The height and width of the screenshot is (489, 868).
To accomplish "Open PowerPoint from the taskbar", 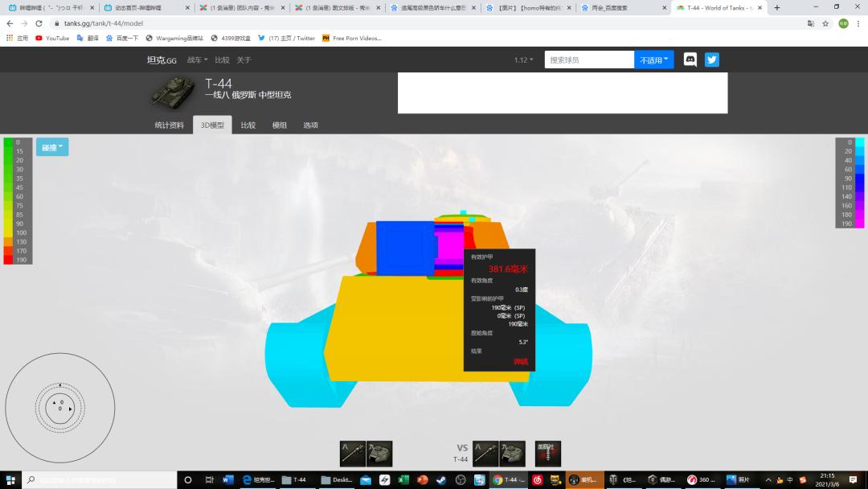I will click(423, 479).
